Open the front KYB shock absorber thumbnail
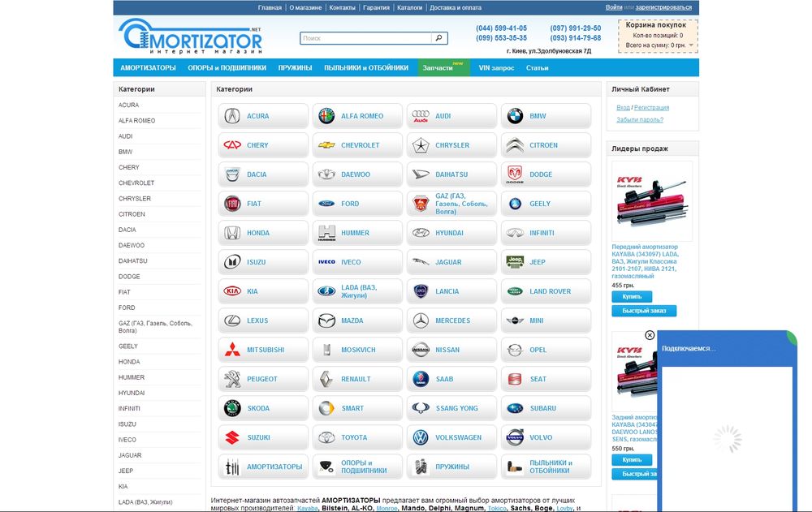This screenshot has height=512, width=812. tap(651, 201)
